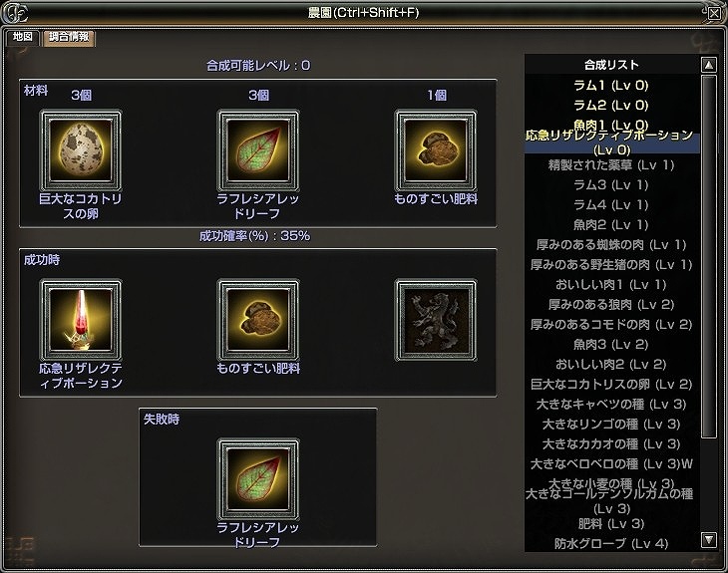
Task: Select 厚みのある蜘蛛の肉 (Lv 1) recipe
Action: pyautogui.click(x=611, y=244)
